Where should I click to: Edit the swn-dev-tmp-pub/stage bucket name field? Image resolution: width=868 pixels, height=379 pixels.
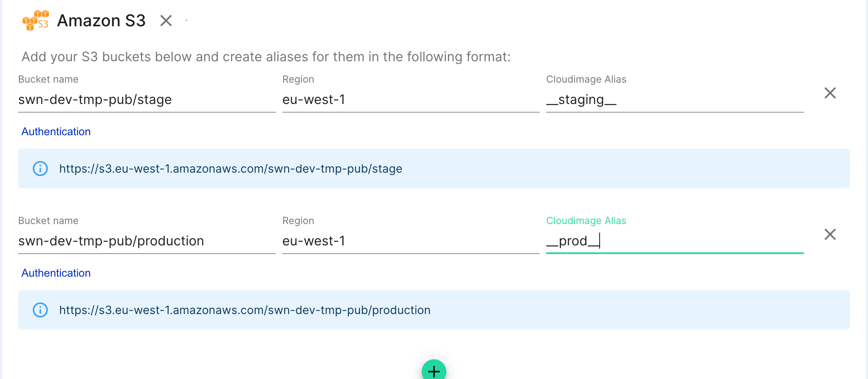tap(146, 100)
